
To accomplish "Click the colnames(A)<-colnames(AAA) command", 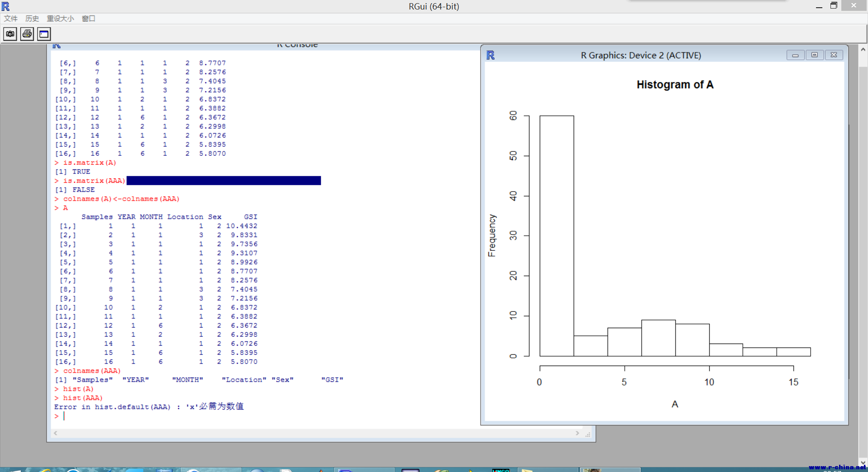I will pyautogui.click(x=117, y=199).
